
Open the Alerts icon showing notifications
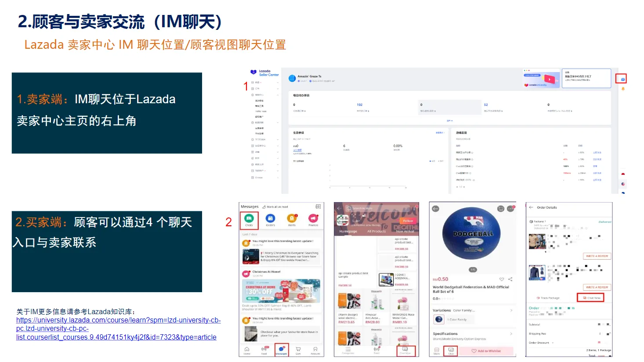[291, 219]
